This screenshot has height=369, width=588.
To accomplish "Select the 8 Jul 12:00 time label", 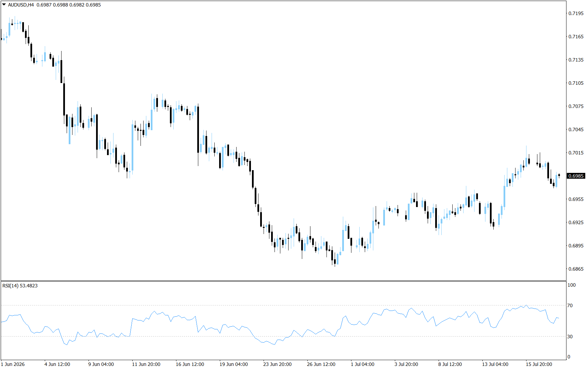I will pos(450,364).
